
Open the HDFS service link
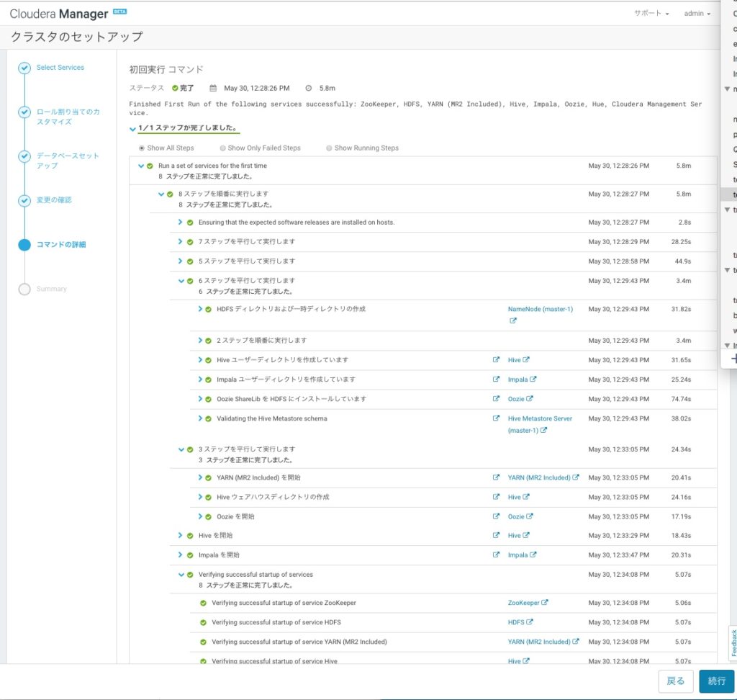[x=516, y=622]
